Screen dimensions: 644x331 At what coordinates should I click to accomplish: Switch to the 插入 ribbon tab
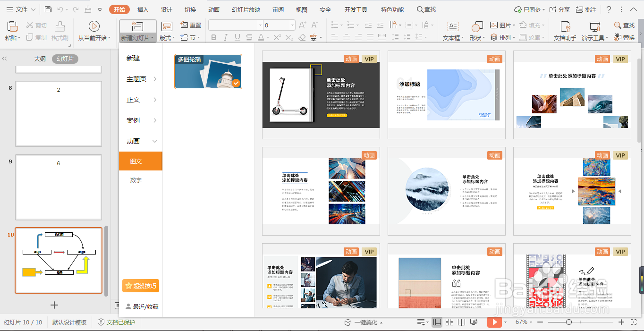142,9
